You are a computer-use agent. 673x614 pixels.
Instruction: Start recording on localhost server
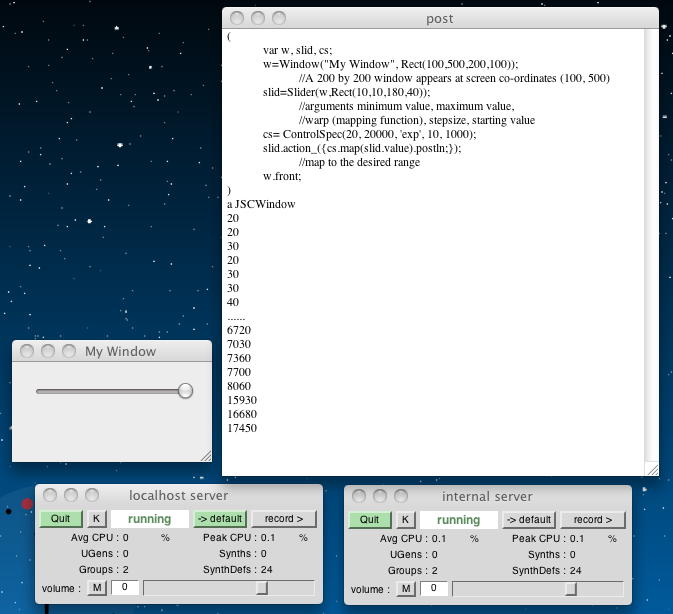(284, 519)
